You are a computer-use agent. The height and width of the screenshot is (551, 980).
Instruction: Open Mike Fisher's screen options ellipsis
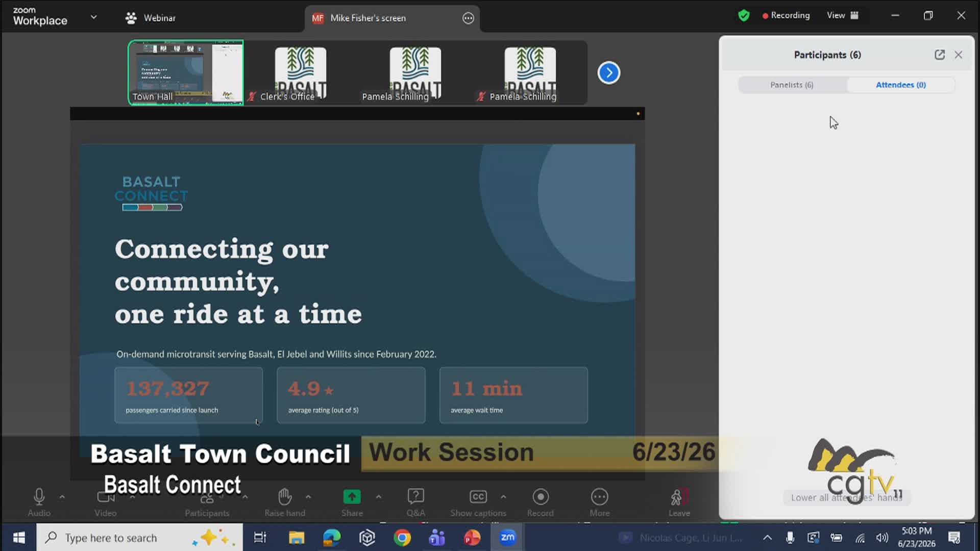tap(468, 18)
